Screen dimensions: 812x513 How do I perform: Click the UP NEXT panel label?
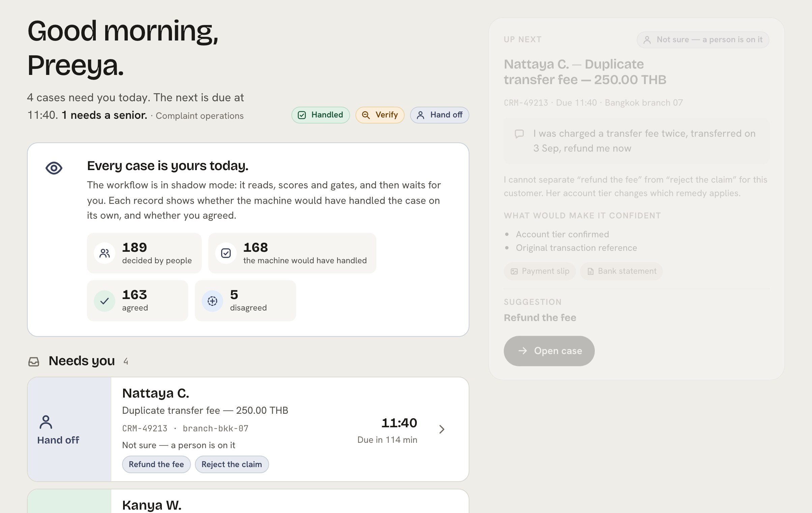coord(523,40)
